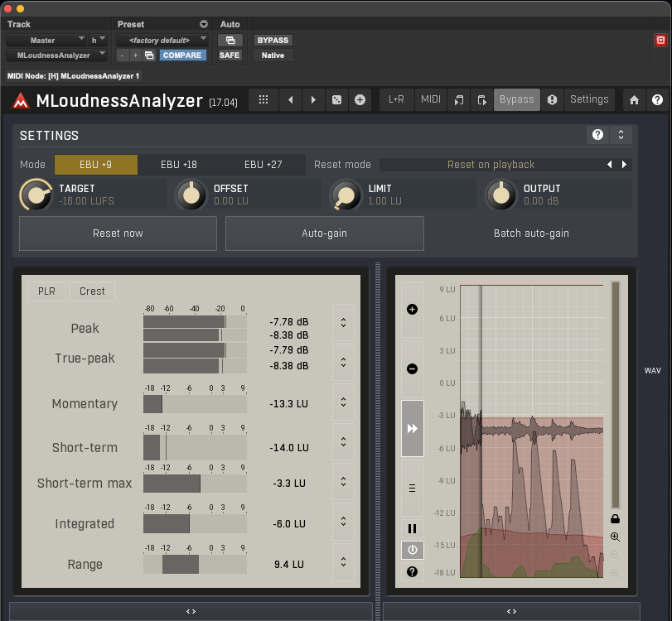Image resolution: width=672 pixels, height=621 pixels.
Task: Open factory default preset dropdown
Action: pyautogui.click(x=162, y=41)
